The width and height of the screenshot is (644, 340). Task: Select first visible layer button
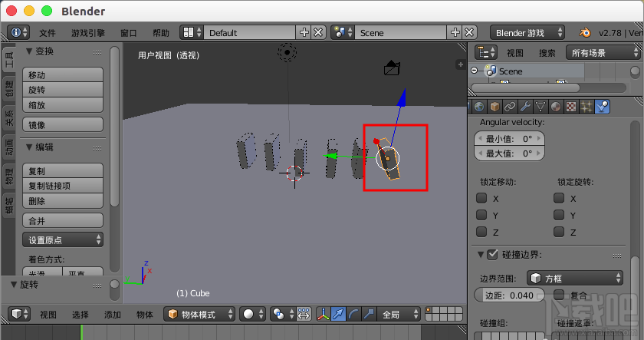click(x=429, y=310)
